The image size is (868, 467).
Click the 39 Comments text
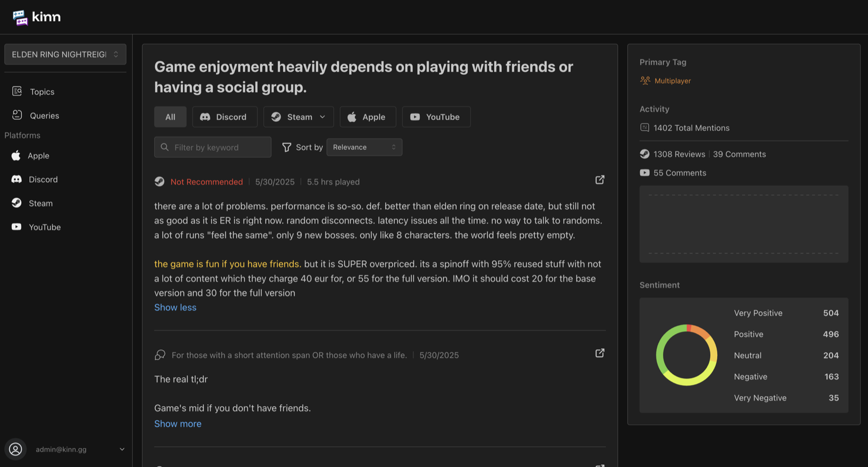739,154
